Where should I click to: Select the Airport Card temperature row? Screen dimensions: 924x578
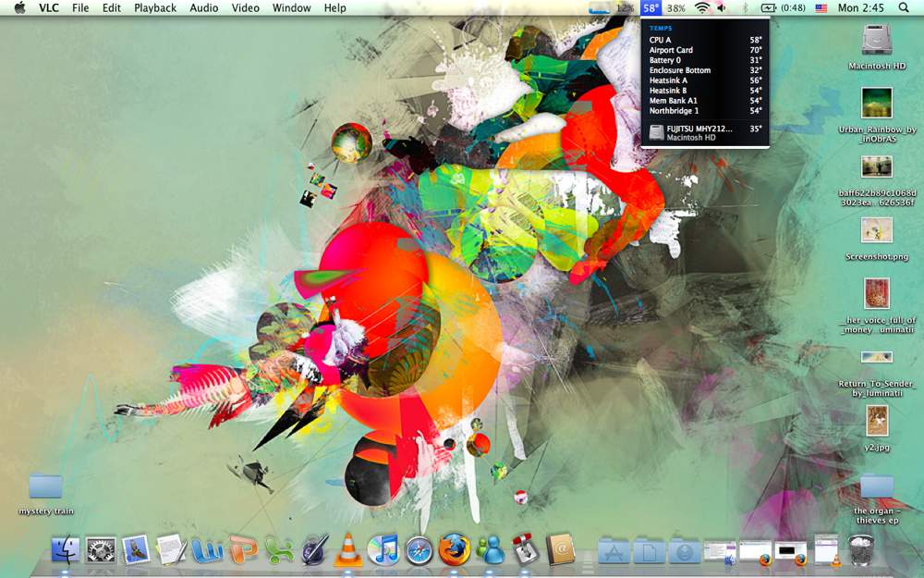tap(705, 50)
